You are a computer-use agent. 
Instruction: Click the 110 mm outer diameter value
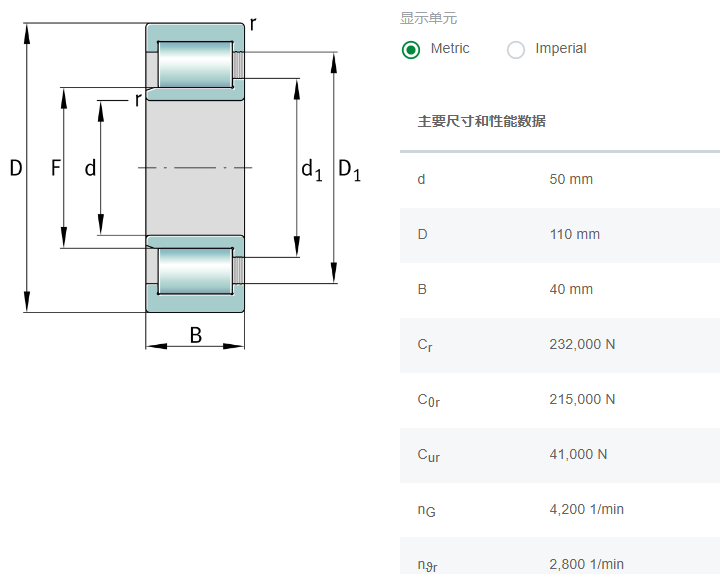(574, 234)
